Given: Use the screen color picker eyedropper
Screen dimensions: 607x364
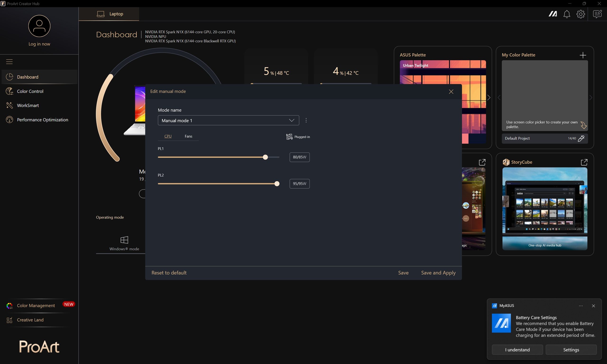Looking at the screenshot, I should (581, 138).
